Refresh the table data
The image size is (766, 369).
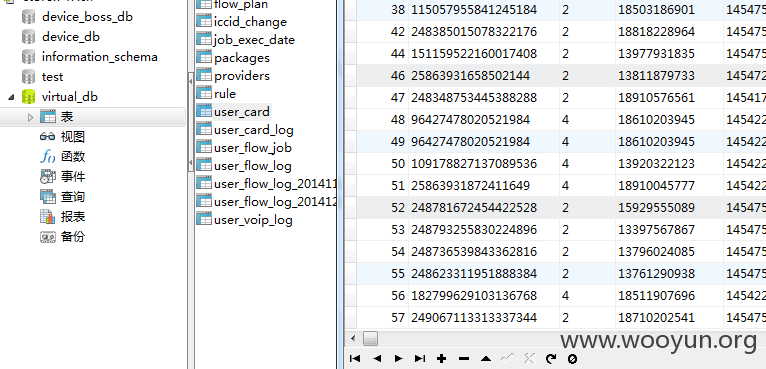(551, 359)
